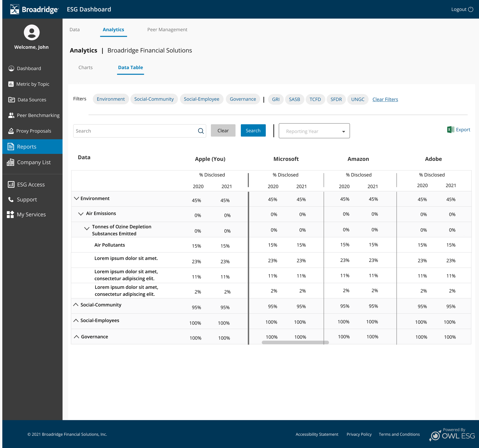Click the Logout power icon
The image size is (479, 448).
[471, 9]
